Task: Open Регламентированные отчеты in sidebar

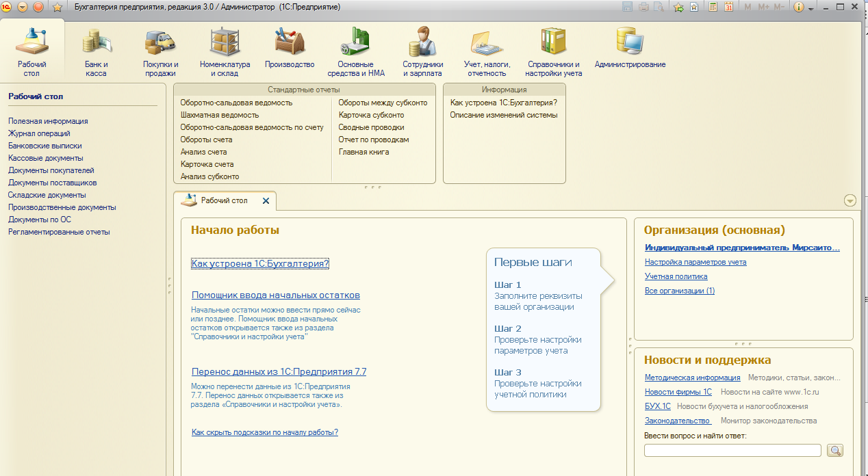Action: tap(59, 232)
